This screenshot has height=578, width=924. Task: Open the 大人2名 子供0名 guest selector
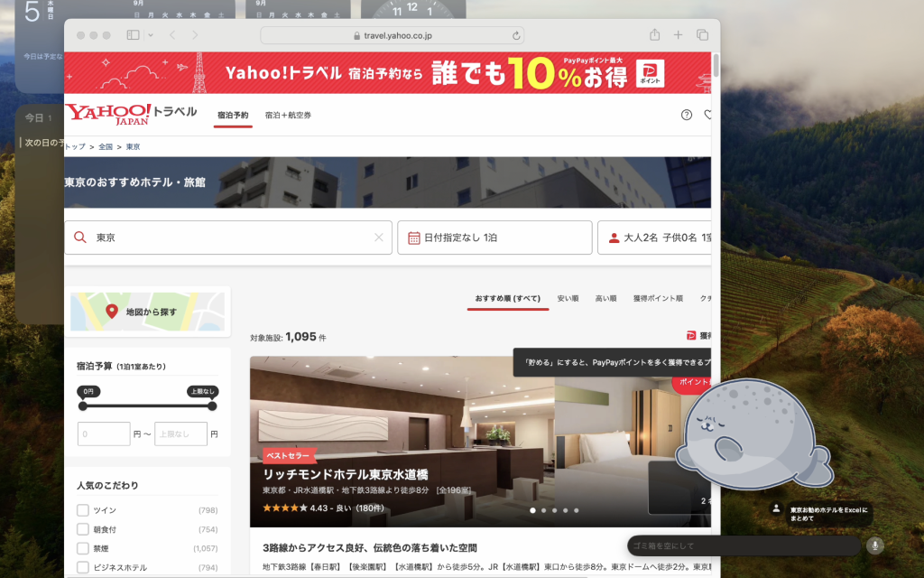654,238
